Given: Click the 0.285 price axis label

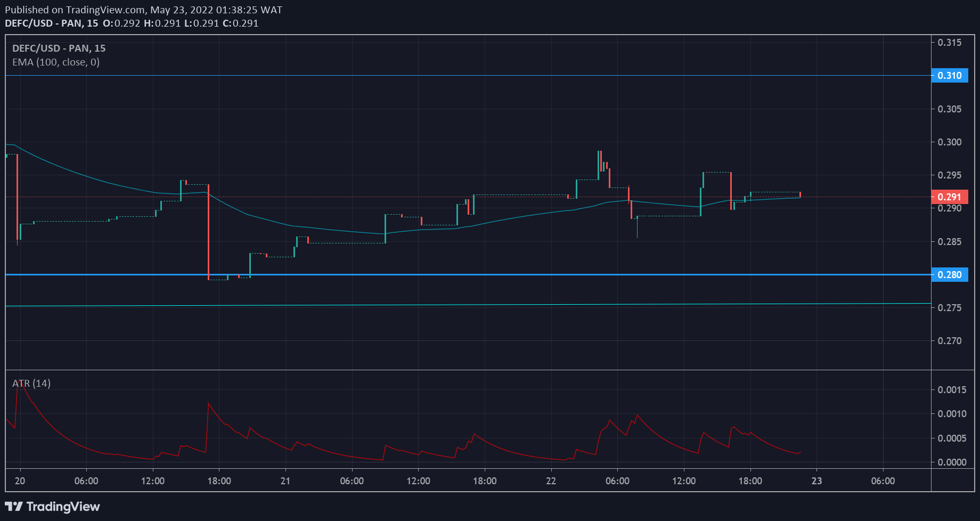Looking at the screenshot, I should click(950, 242).
